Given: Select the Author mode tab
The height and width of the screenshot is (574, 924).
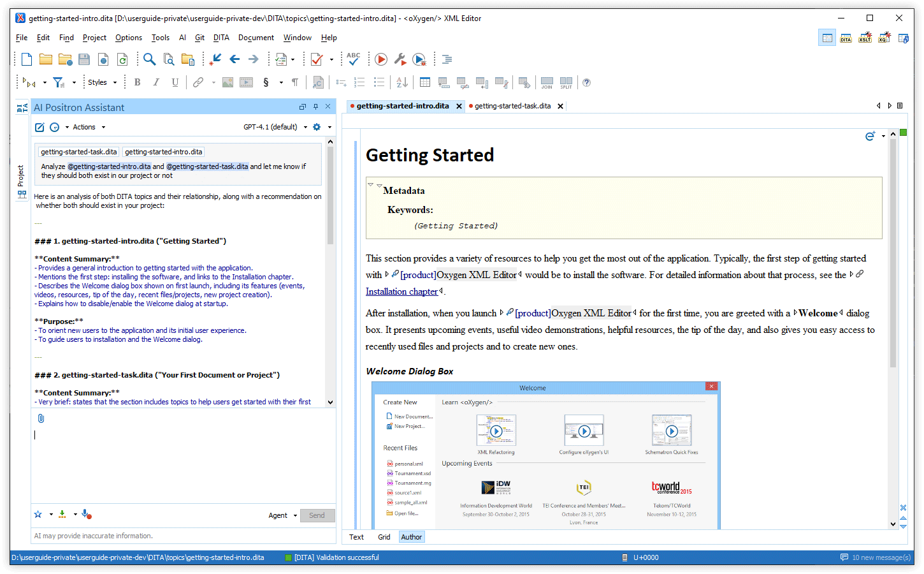Looking at the screenshot, I should [412, 537].
